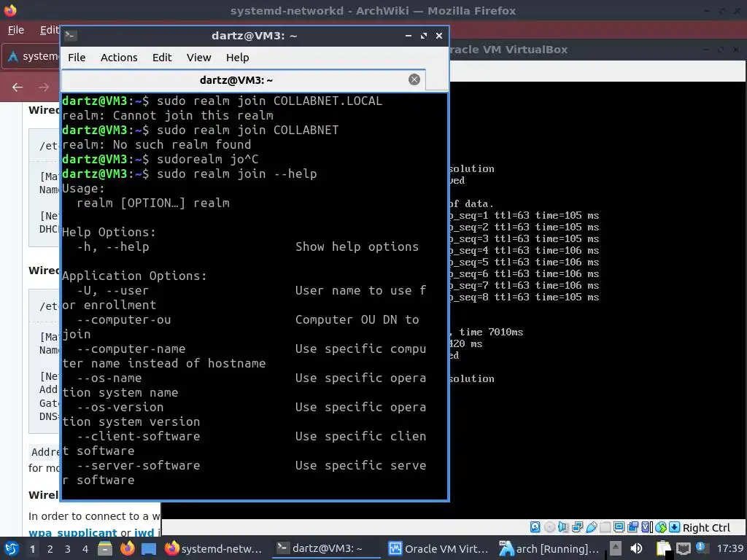The width and height of the screenshot is (747, 560).
Task: Switch to arch [Running] taskbar entry
Action: (x=549, y=548)
